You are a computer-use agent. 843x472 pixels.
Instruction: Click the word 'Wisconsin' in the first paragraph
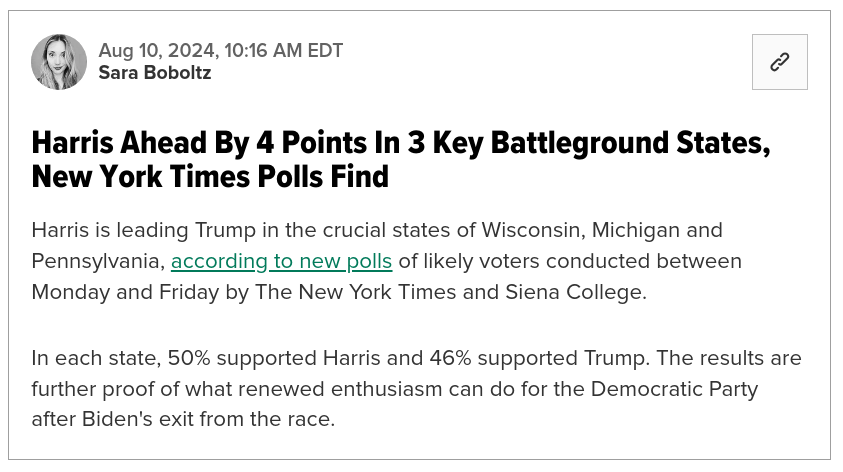pos(533,230)
